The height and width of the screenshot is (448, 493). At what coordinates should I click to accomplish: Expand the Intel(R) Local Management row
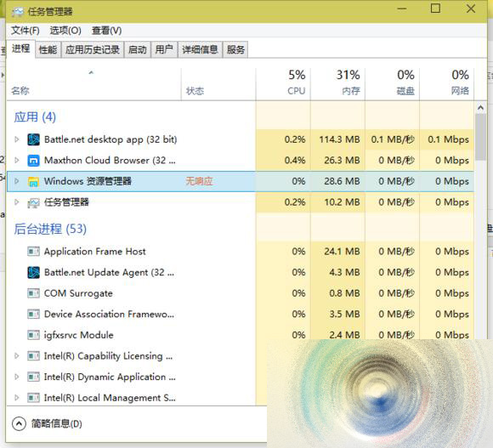17,398
